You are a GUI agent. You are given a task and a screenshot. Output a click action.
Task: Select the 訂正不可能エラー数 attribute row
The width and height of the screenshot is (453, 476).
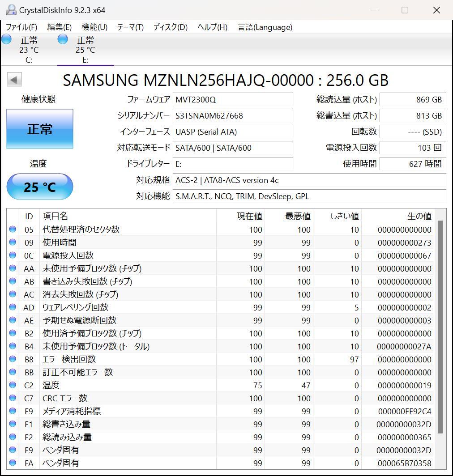pos(220,372)
